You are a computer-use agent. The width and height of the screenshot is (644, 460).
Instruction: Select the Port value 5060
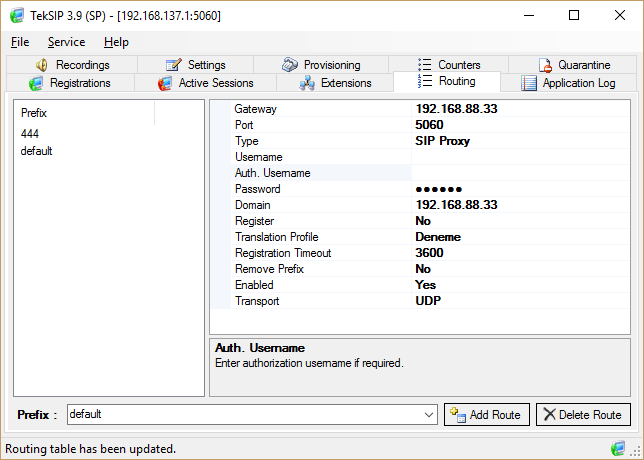[x=429, y=124]
